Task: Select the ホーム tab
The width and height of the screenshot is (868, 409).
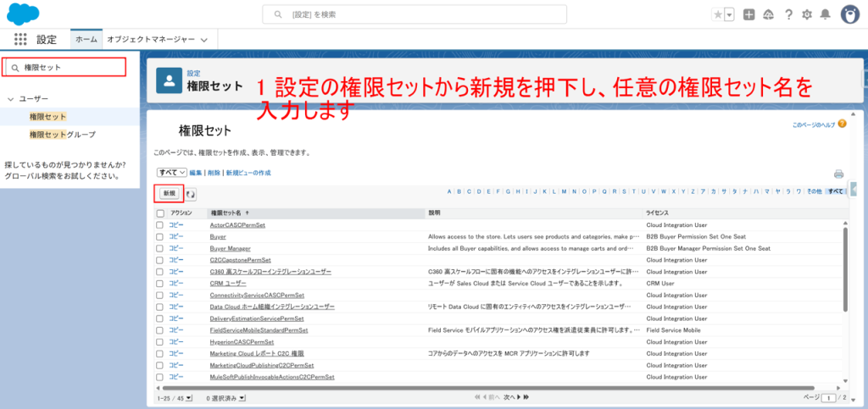Action: click(x=86, y=40)
